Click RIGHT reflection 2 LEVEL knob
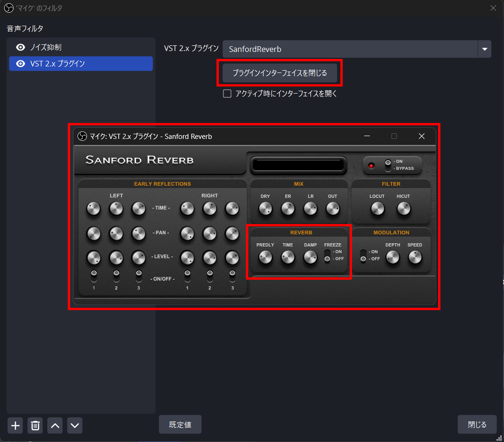Screen dimensions: 504x442 [x=209, y=258]
